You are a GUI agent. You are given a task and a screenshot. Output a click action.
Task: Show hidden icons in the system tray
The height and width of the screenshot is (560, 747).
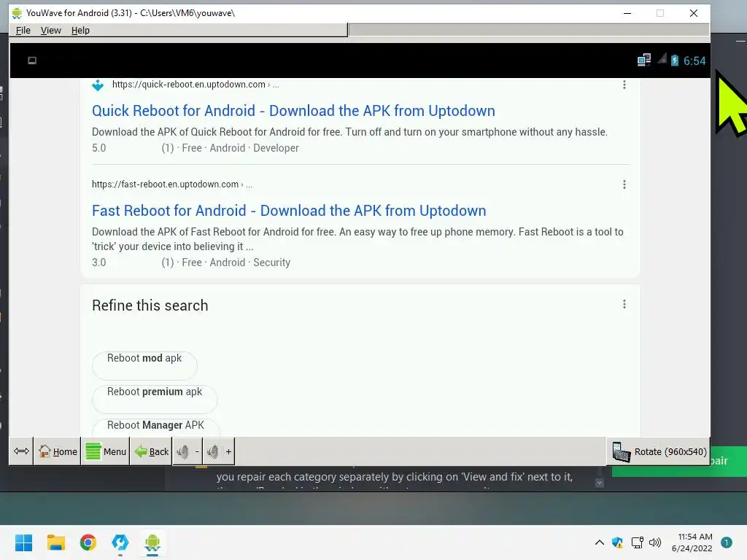click(600, 542)
